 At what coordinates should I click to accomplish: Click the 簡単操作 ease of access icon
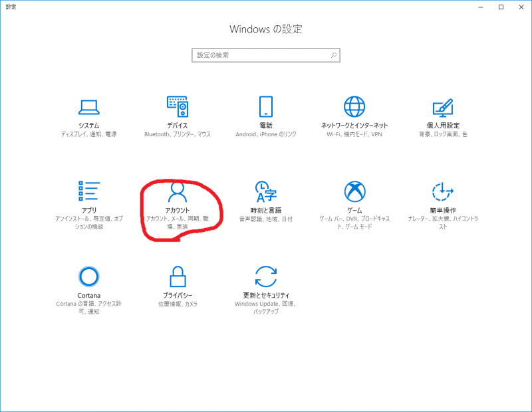tap(443, 191)
